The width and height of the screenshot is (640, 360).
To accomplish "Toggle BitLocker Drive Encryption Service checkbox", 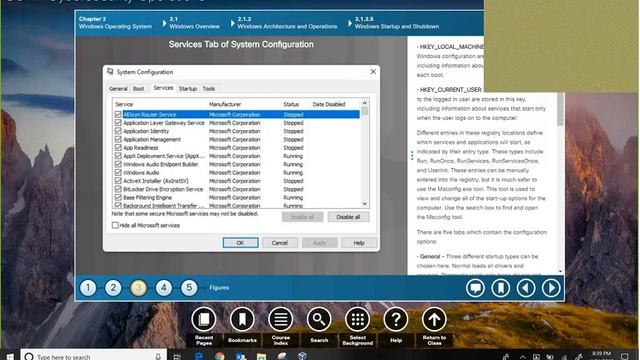I will click(118, 189).
